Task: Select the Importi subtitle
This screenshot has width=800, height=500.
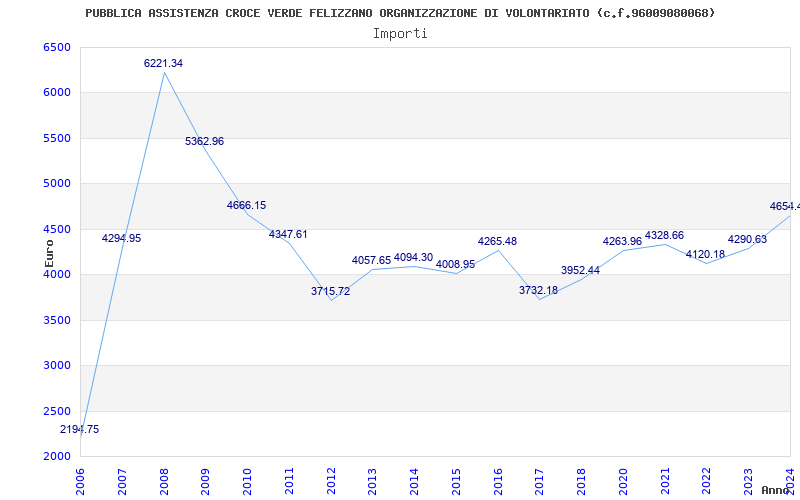Action: [x=400, y=34]
